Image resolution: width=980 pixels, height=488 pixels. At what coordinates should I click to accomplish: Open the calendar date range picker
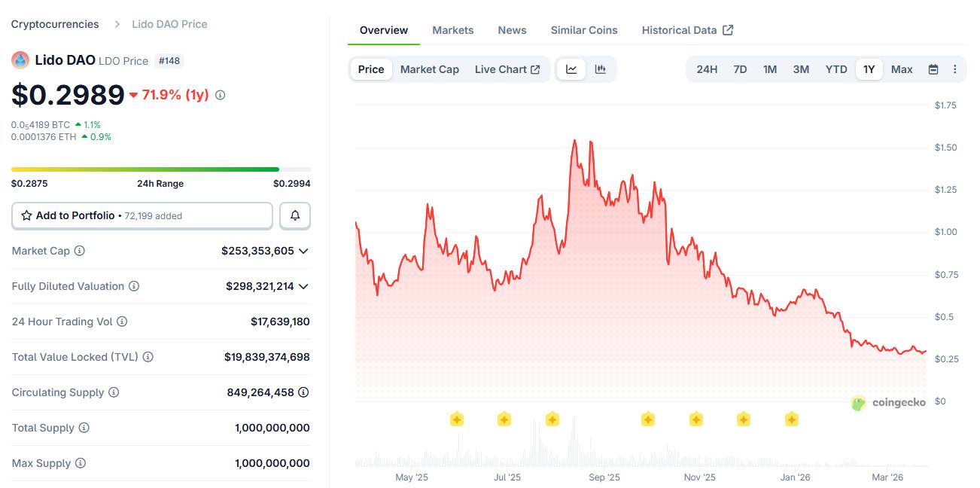[933, 68]
